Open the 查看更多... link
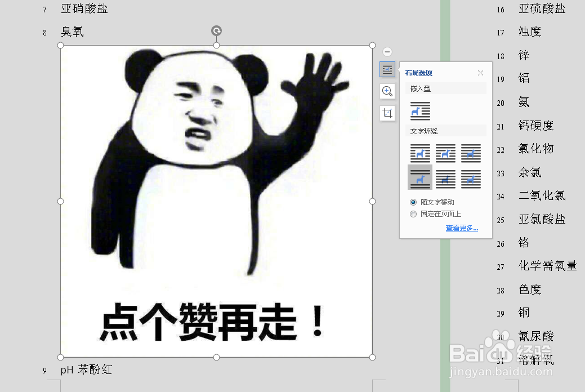Screen dimensions: 585x392 tap(462, 228)
